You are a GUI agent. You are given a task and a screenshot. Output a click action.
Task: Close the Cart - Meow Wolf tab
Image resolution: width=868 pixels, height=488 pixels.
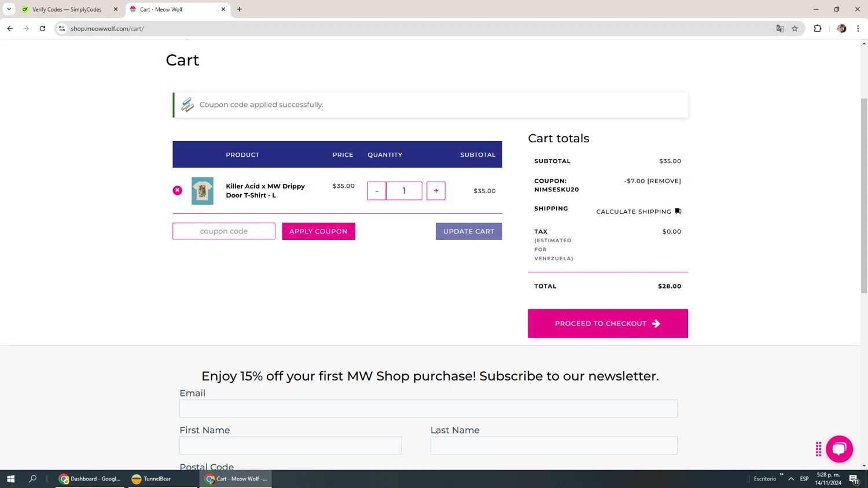pyautogui.click(x=223, y=9)
